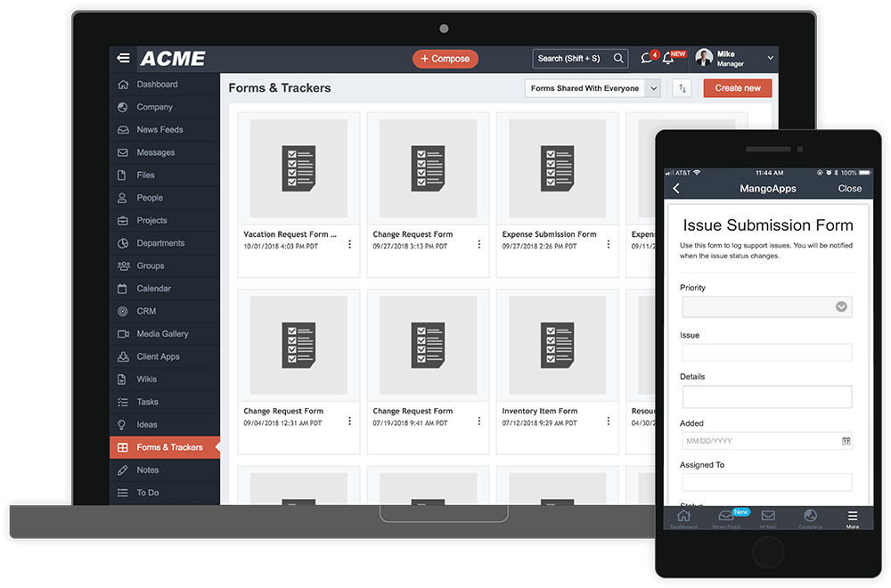The height and width of the screenshot is (588, 891).
Task: Open options for Expense Submission Form
Action: [608, 244]
